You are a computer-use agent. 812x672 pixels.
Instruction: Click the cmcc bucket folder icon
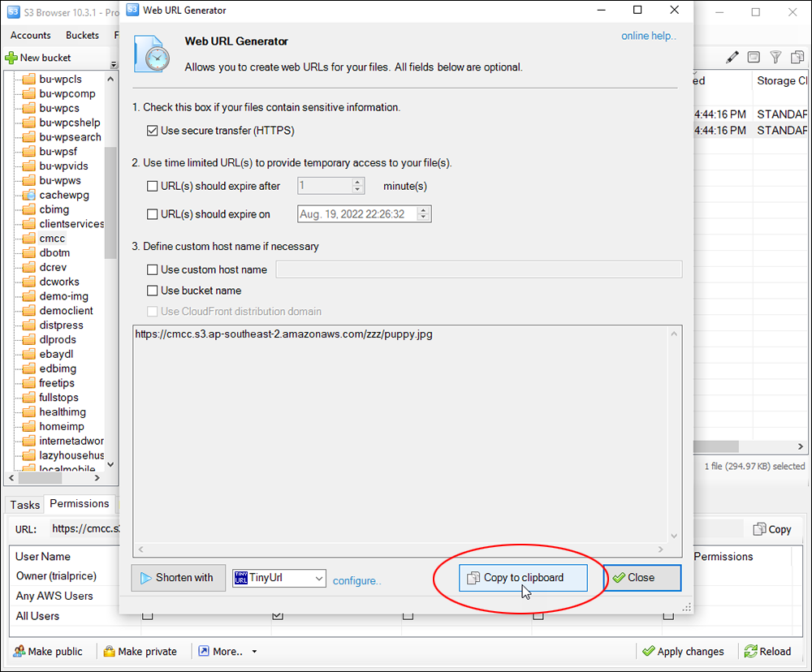29,239
